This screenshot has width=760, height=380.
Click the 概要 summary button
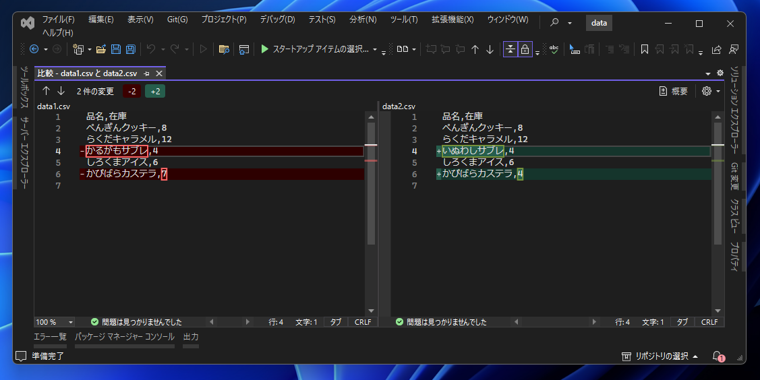click(674, 91)
